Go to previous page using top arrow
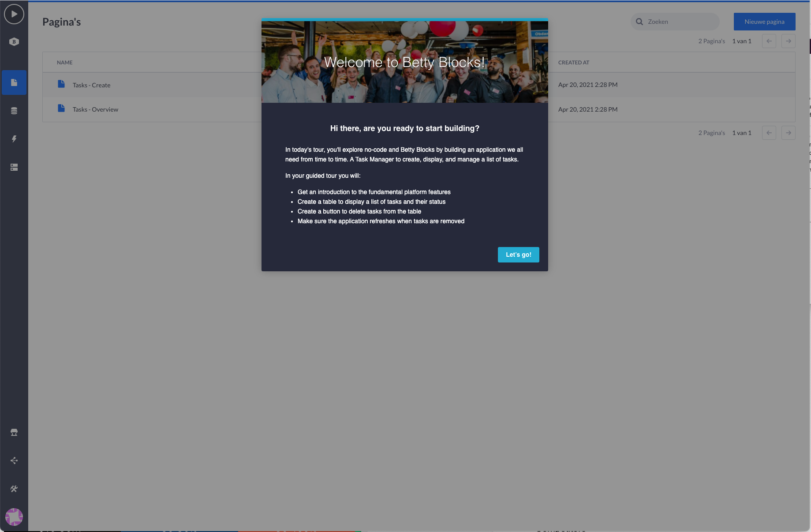Viewport: 811px width, 532px height. coord(769,41)
